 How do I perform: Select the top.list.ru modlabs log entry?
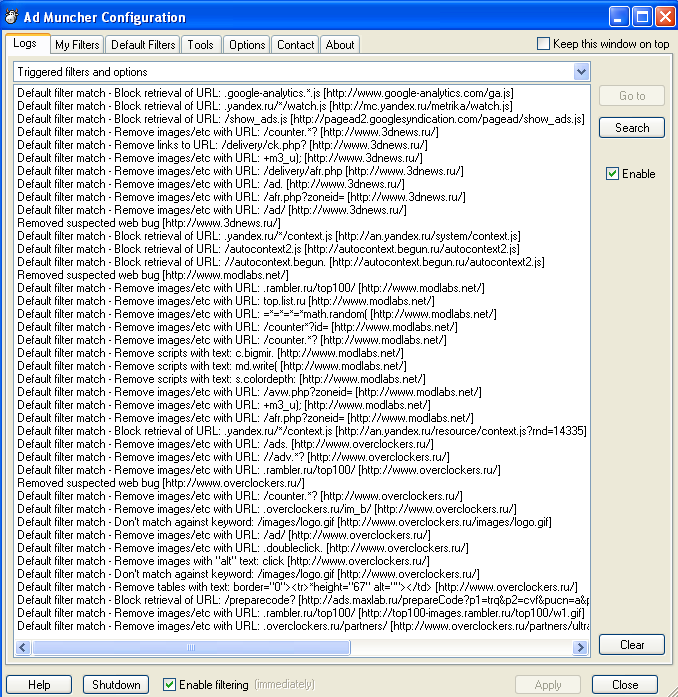[226, 301]
